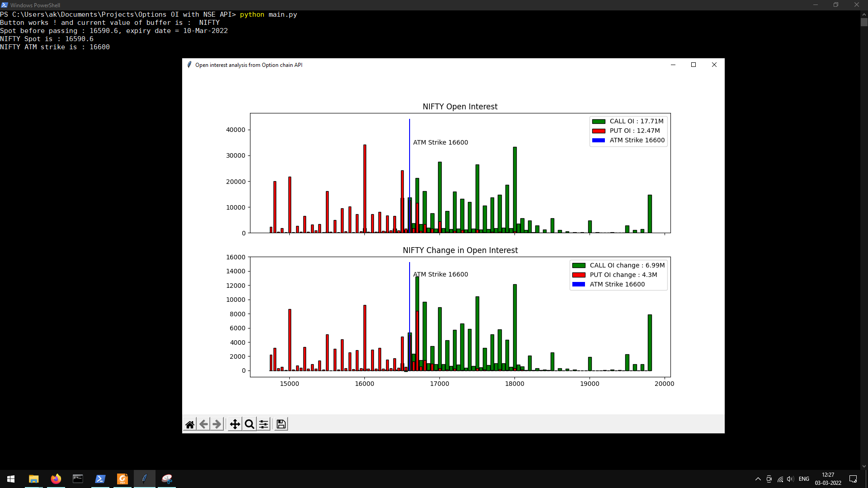
Task: Open the volume speaker tray icon
Action: tap(790, 479)
